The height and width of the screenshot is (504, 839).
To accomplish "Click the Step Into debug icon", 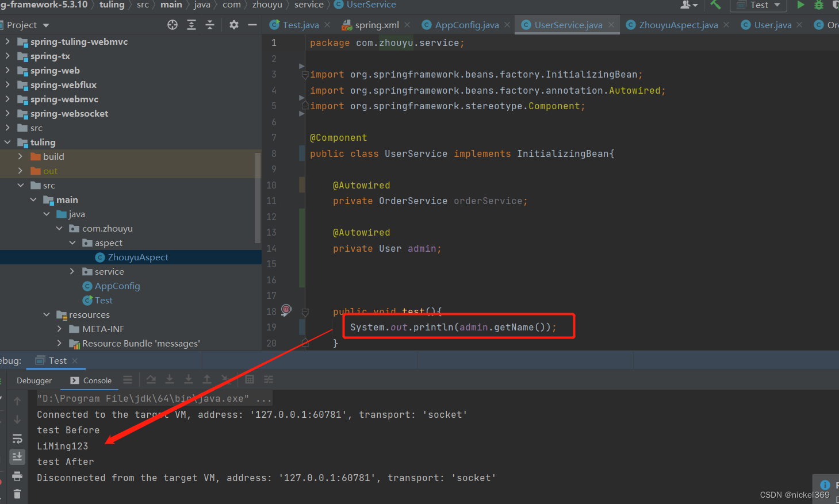I will pyautogui.click(x=170, y=379).
